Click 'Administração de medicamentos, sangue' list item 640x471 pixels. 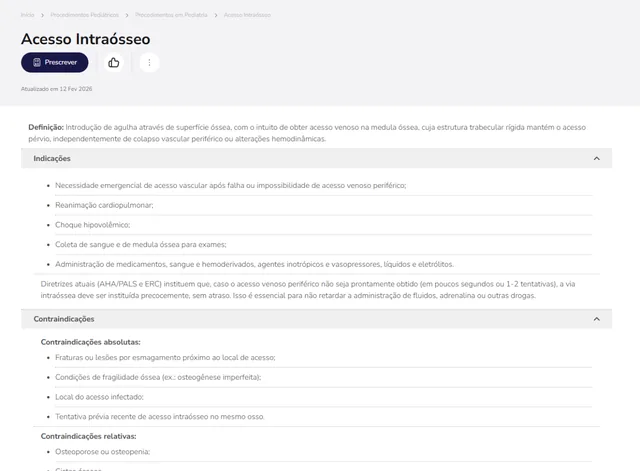tap(254, 264)
